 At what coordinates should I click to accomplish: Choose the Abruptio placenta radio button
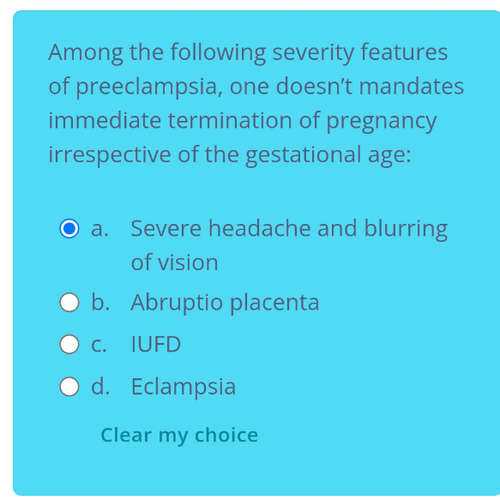click(69, 303)
